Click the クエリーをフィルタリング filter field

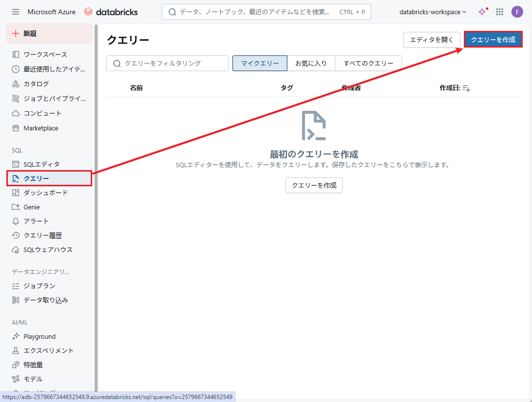point(167,63)
